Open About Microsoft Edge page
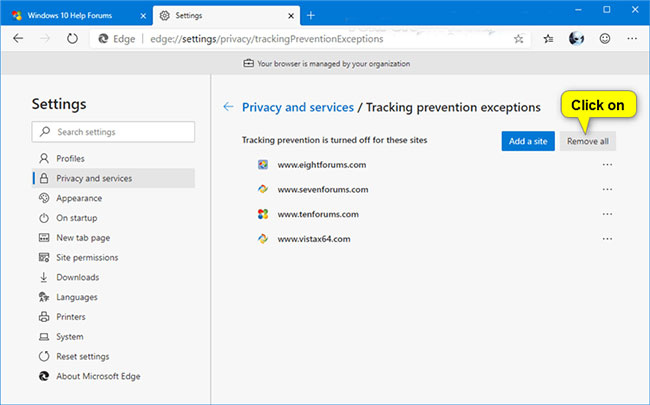This screenshot has height=405, width=650. (x=113, y=376)
